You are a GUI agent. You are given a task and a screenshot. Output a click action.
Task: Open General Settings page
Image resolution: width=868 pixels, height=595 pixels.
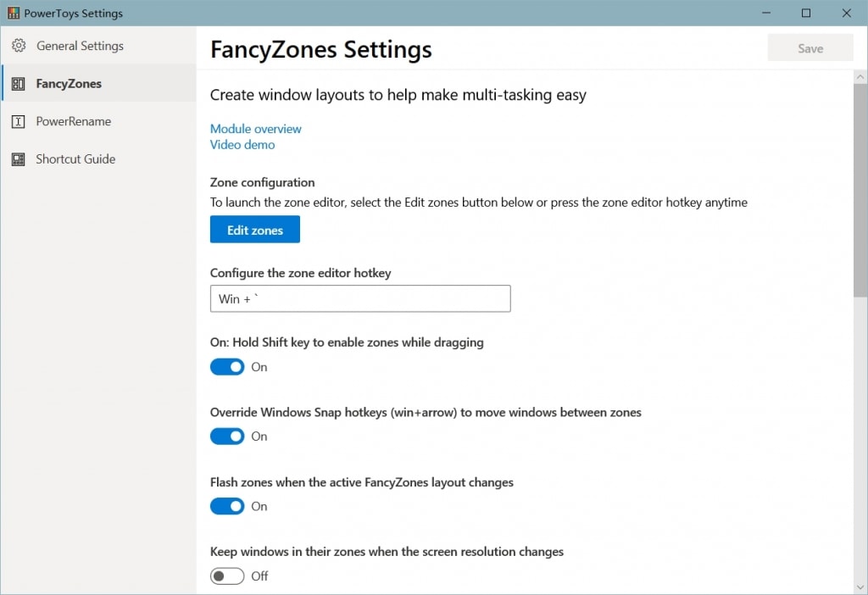(98, 46)
